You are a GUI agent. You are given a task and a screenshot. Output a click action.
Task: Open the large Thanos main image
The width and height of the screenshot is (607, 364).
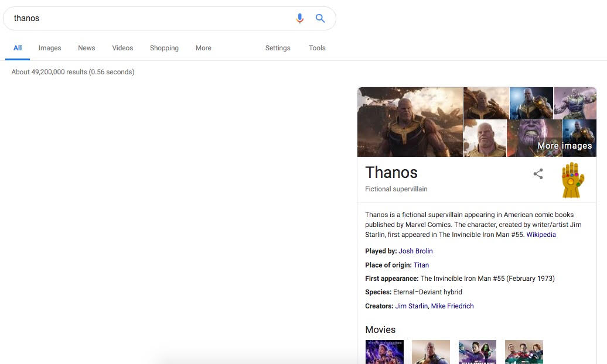410,122
